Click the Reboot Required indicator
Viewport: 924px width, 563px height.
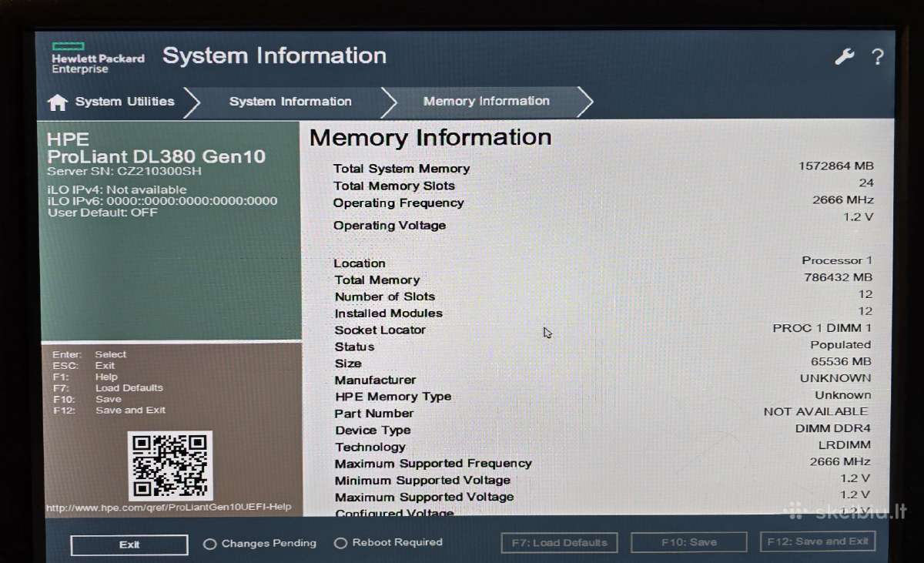point(389,542)
